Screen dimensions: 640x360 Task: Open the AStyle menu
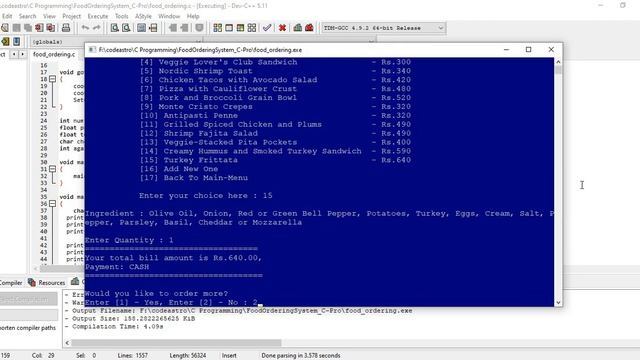pos(143,16)
